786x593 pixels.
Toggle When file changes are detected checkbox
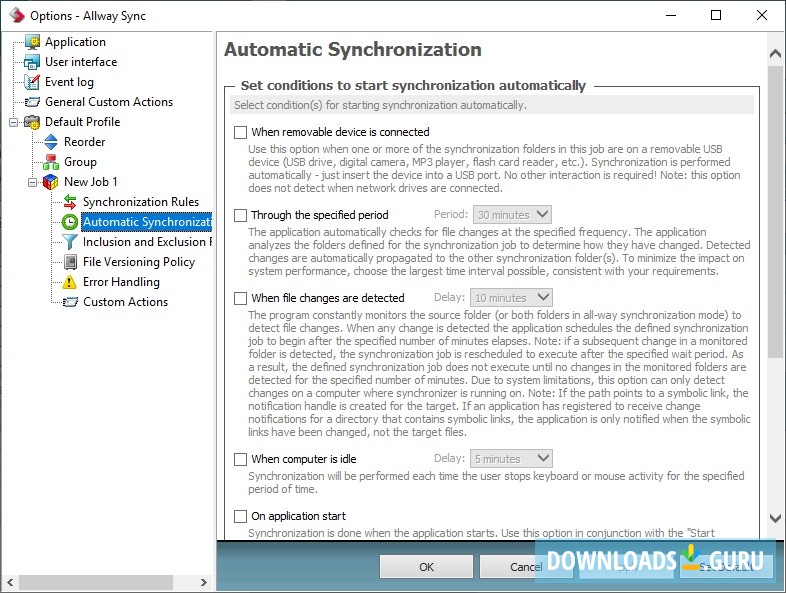click(x=241, y=298)
